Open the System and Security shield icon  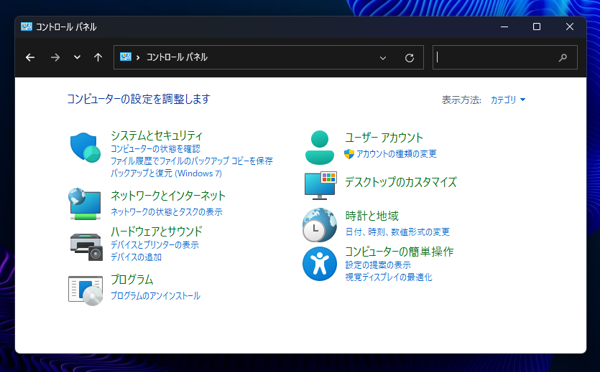85,147
